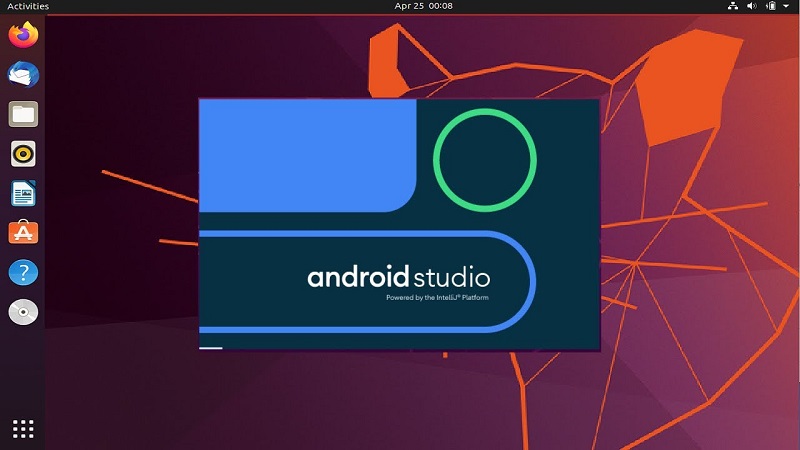Open LibreOffice Writer from the dock
Viewport: 800px width, 450px height.
click(x=23, y=193)
